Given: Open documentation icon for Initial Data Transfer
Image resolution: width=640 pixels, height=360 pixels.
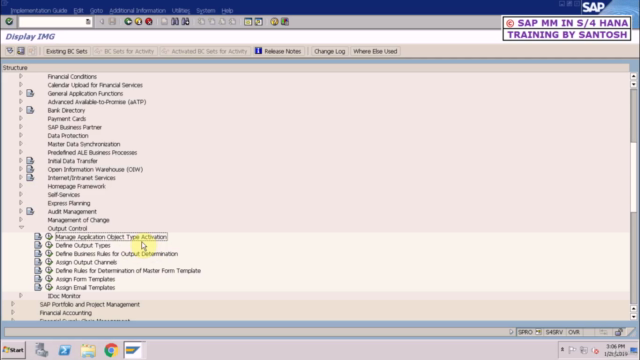Looking at the screenshot, I should click(x=30, y=161).
